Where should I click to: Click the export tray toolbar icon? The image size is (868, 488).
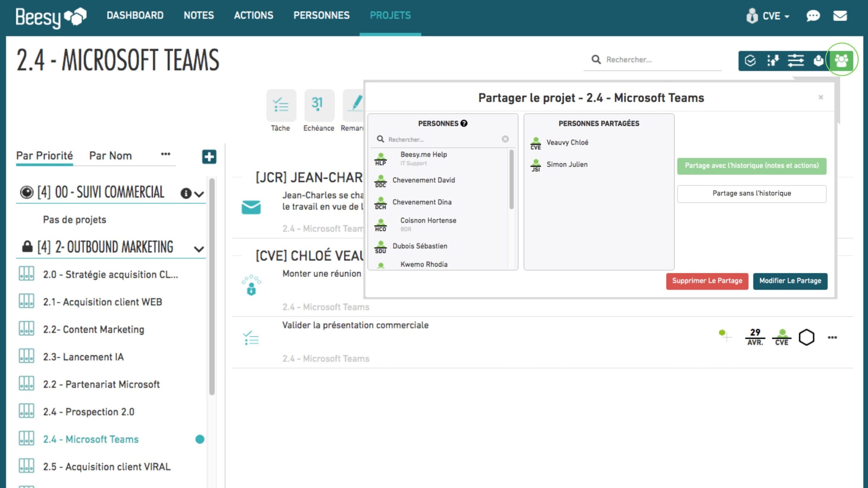click(818, 61)
